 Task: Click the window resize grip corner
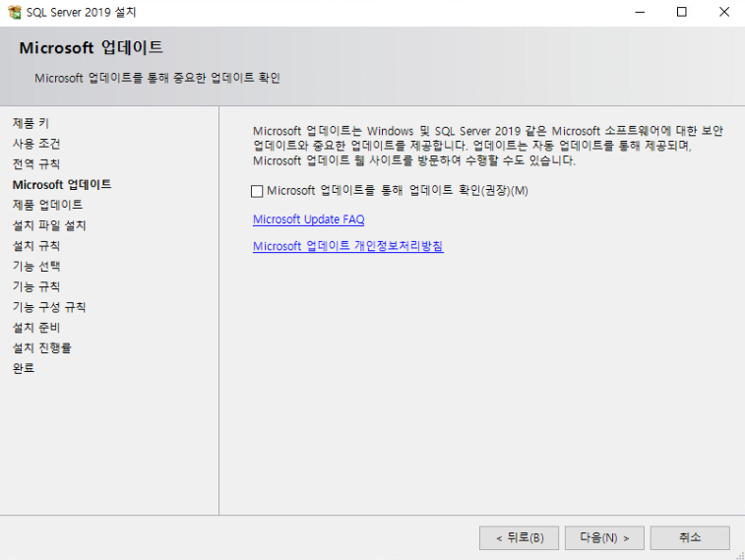[x=740, y=555]
